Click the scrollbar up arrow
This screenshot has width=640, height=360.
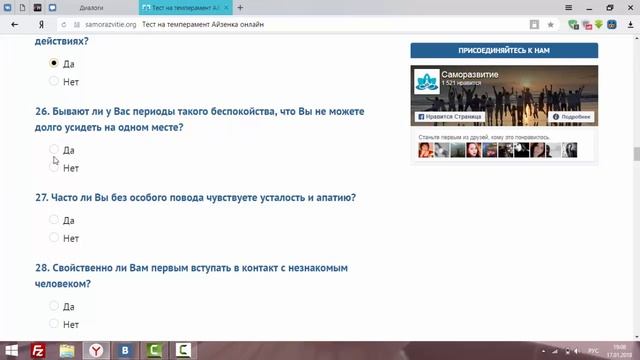[636, 38]
